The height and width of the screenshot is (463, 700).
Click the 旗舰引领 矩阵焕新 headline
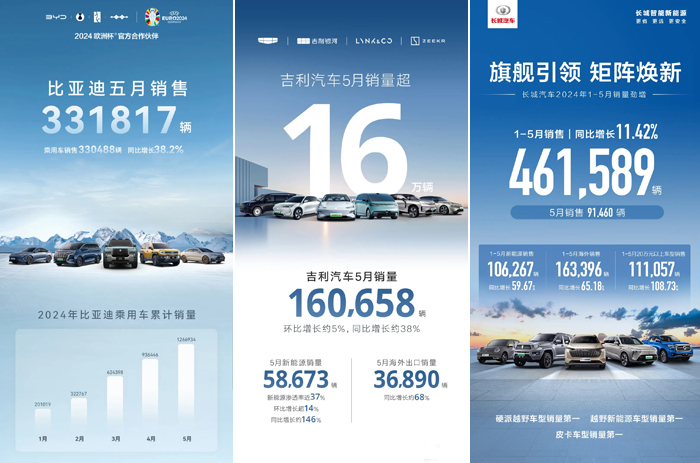[x=585, y=72]
